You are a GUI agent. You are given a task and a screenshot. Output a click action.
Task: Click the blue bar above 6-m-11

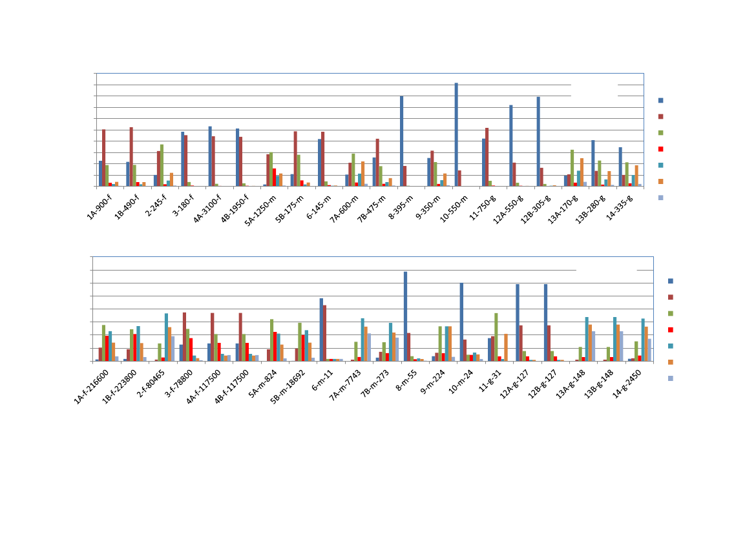coord(321,329)
